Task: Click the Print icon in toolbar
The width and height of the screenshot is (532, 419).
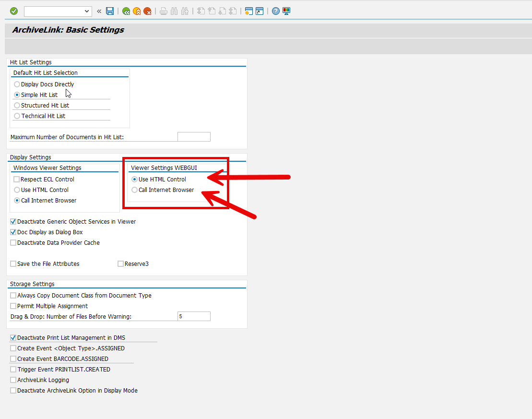Action: click(x=164, y=11)
